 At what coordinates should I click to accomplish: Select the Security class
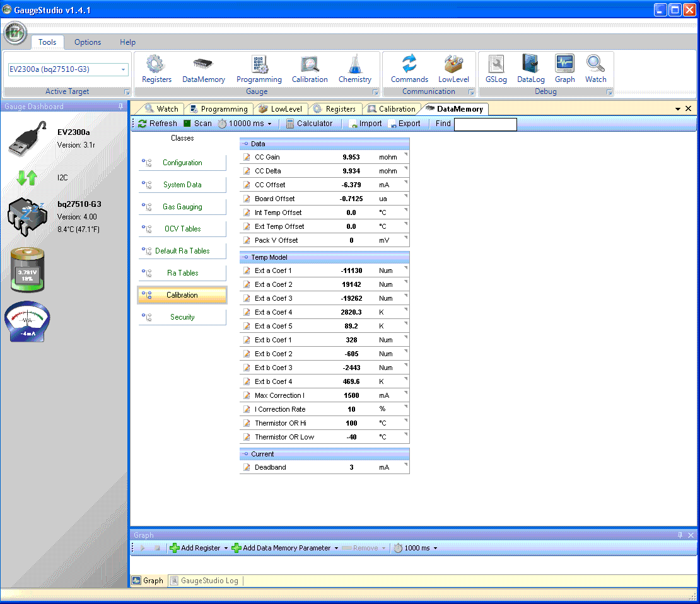(x=182, y=317)
